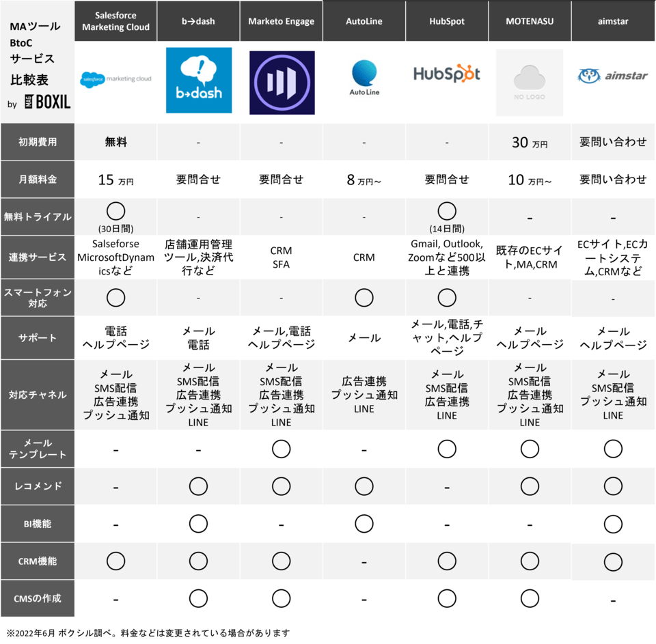
Task: Select the Marketo Engage column header
Action: 281,20
